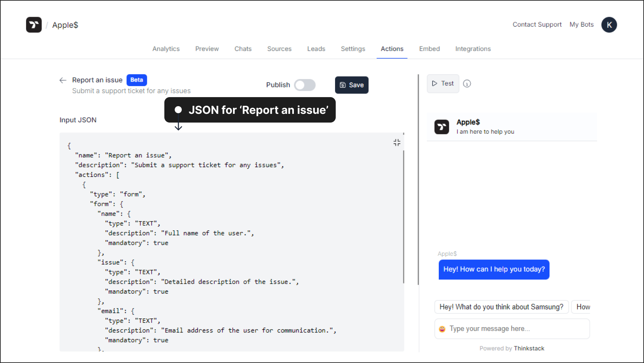The image size is (644, 363).
Task: Open Contact Support link
Action: [537, 25]
